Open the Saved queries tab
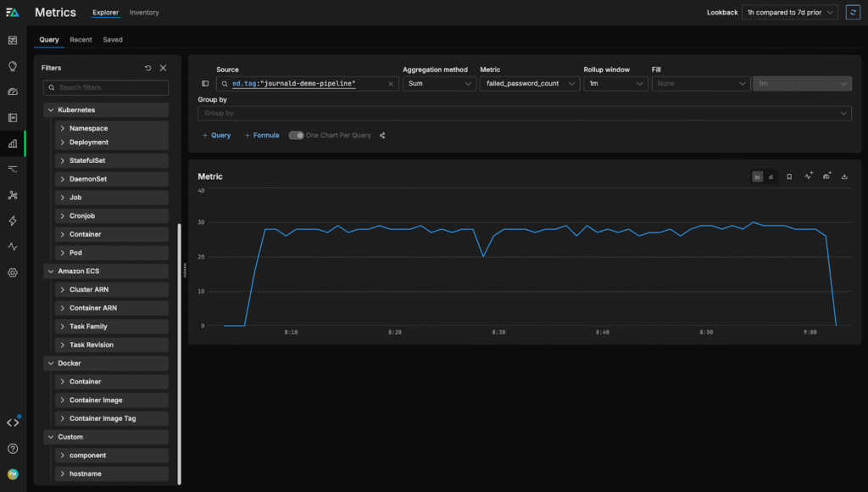 pyautogui.click(x=113, y=40)
